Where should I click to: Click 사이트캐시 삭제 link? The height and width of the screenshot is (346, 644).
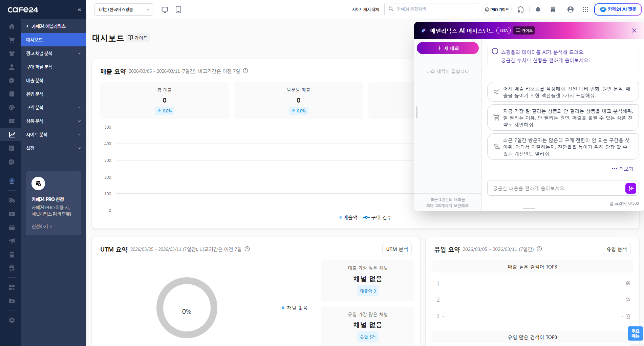(x=366, y=9)
